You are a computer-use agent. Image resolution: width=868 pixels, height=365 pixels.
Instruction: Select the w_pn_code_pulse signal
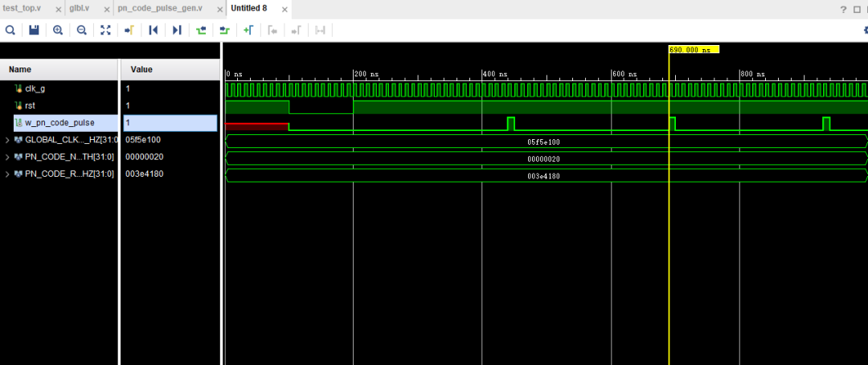tap(59, 122)
